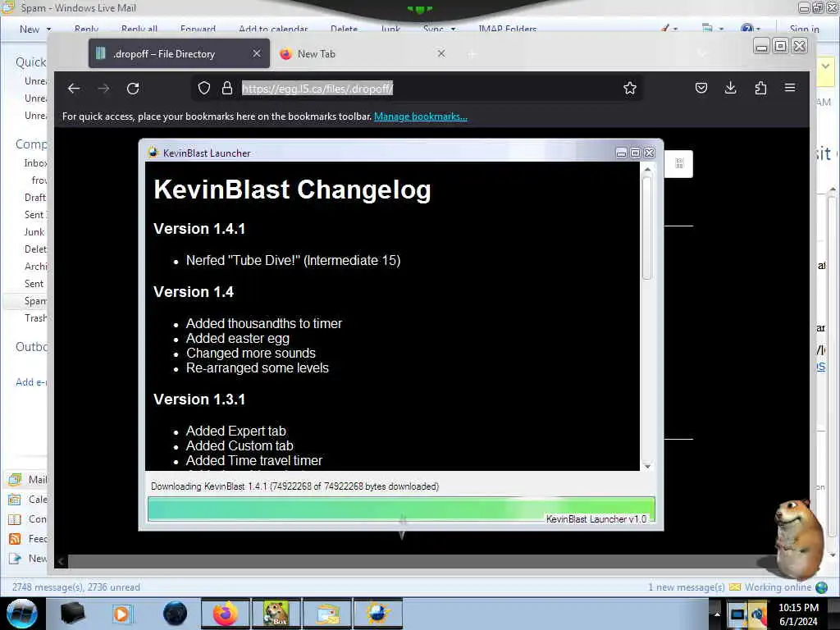Screen dimensions: 840x630
Task: Switch to Calendar view in Live Mail
Action: point(28,500)
